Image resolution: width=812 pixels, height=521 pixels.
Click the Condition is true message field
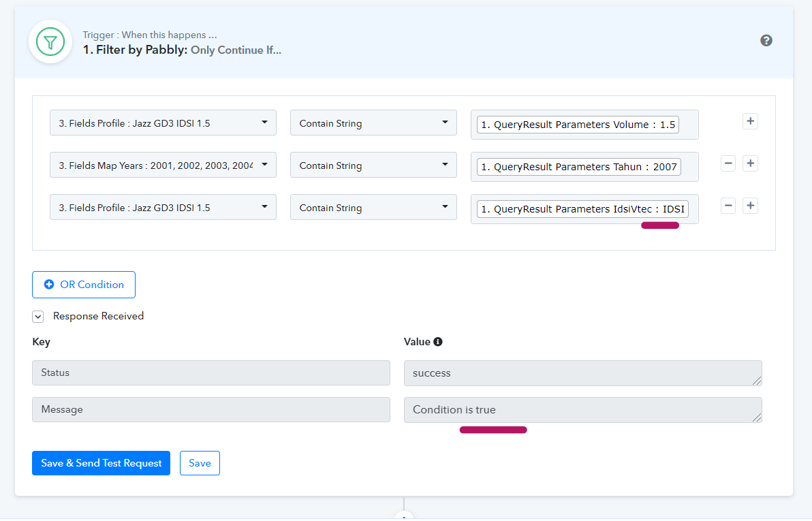pos(582,410)
